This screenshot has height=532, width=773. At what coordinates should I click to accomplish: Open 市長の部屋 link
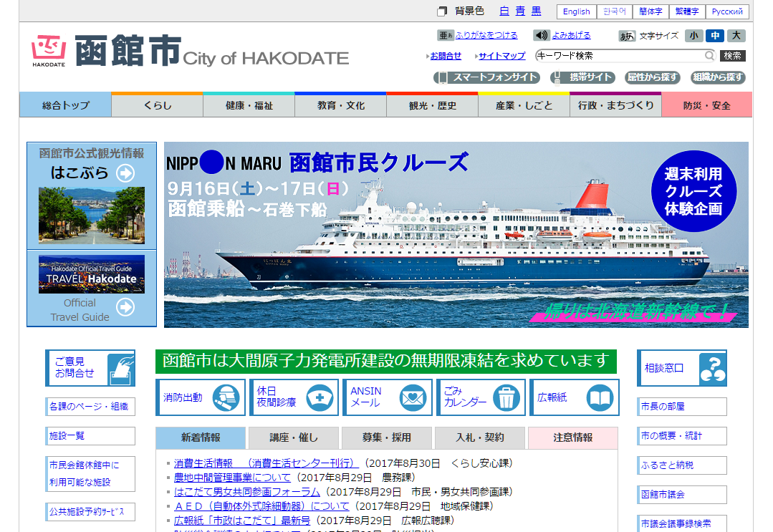pos(682,407)
